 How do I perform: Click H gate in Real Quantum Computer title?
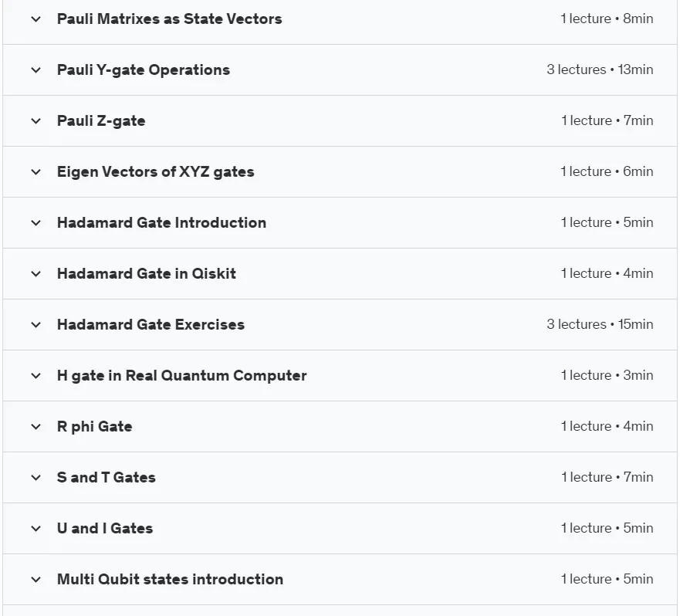pos(181,376)
